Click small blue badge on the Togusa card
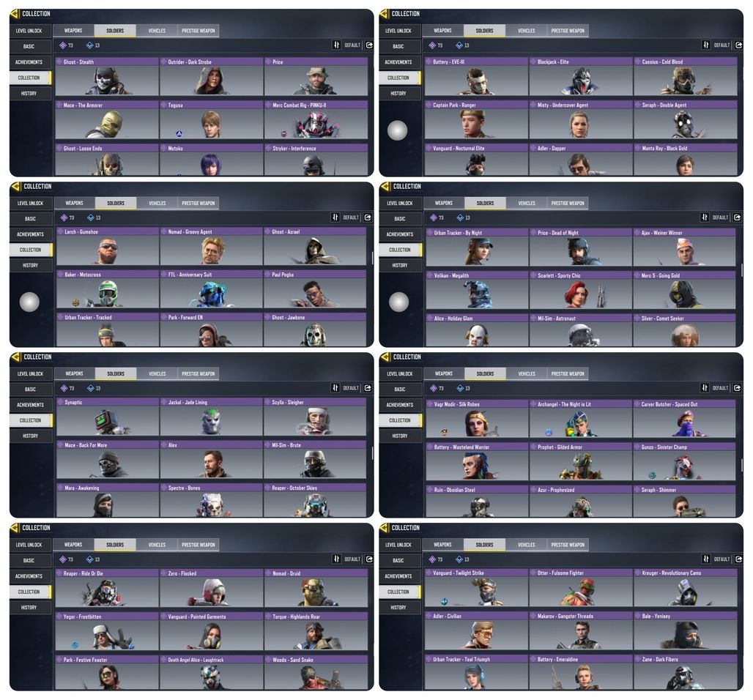This screenshot has width=753, height=700. click(x=179, y=134)
